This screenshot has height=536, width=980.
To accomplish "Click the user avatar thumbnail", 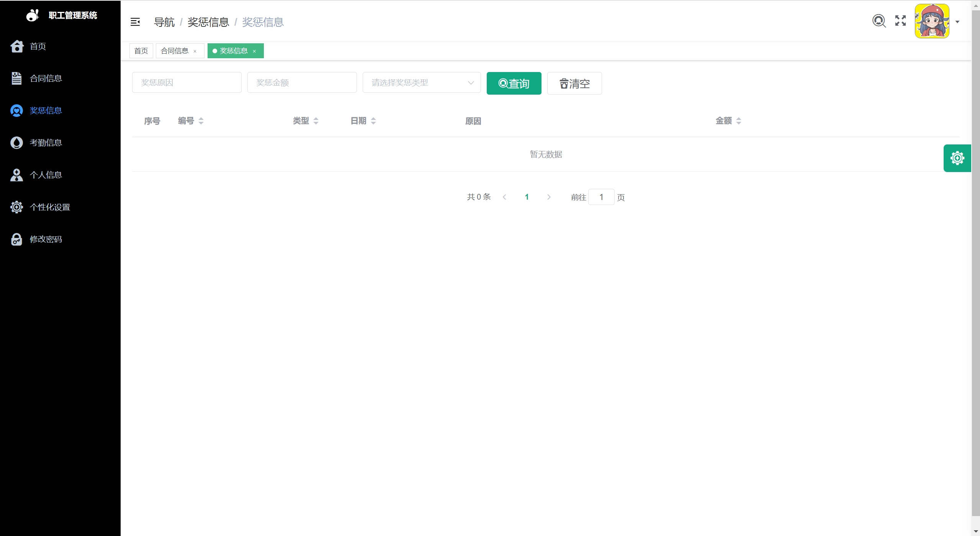I will click(932, 21).
